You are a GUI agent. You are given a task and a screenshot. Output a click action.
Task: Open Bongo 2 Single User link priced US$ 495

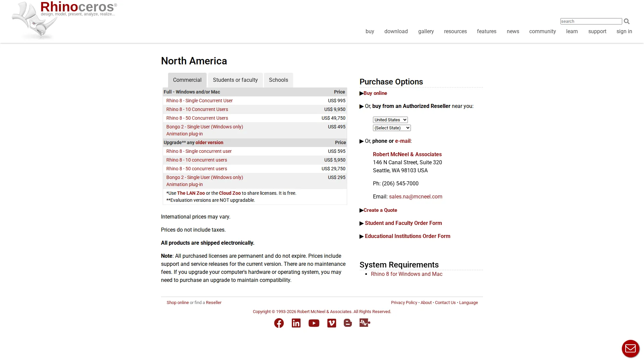(205, 127)
